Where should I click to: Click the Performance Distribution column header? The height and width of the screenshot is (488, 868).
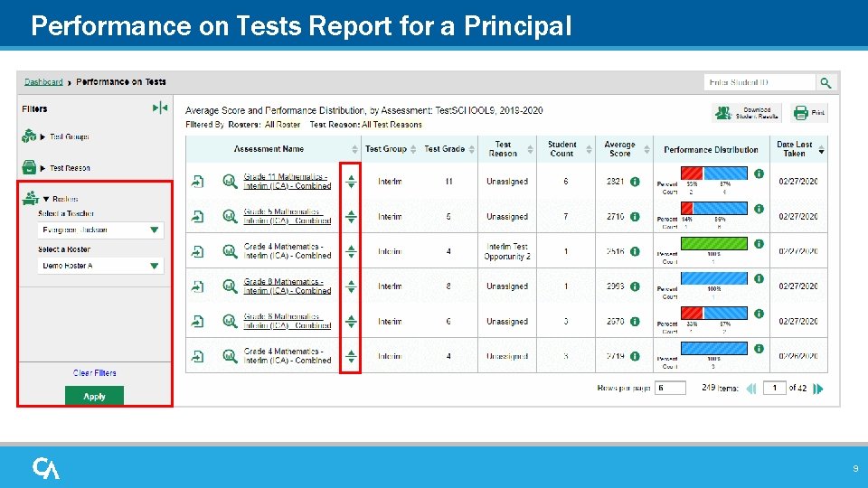coord(711,149)
